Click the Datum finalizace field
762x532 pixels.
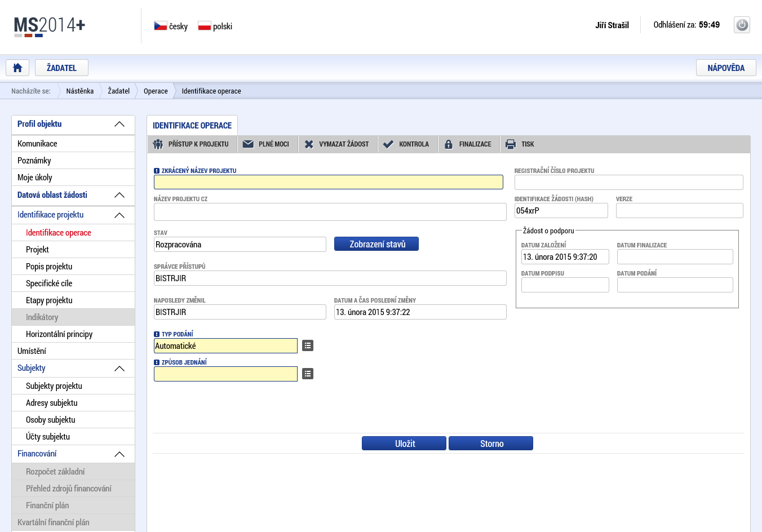pos(675,256)
